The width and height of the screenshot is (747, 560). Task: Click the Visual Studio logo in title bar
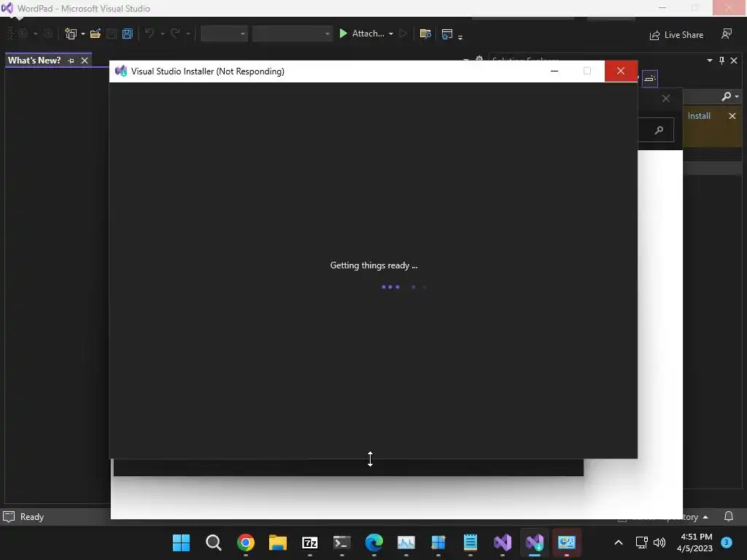tap(7, 8)
